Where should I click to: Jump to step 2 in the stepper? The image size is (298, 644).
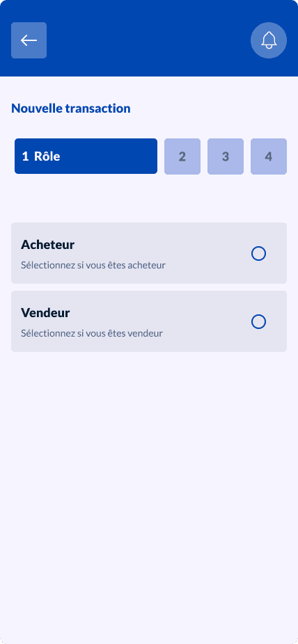pos(182,156)
